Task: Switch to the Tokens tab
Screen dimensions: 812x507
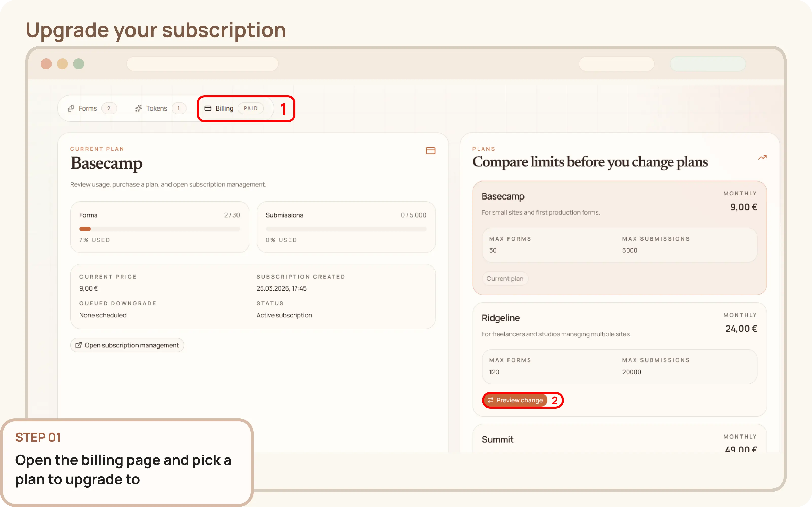Action: (156, 108)
